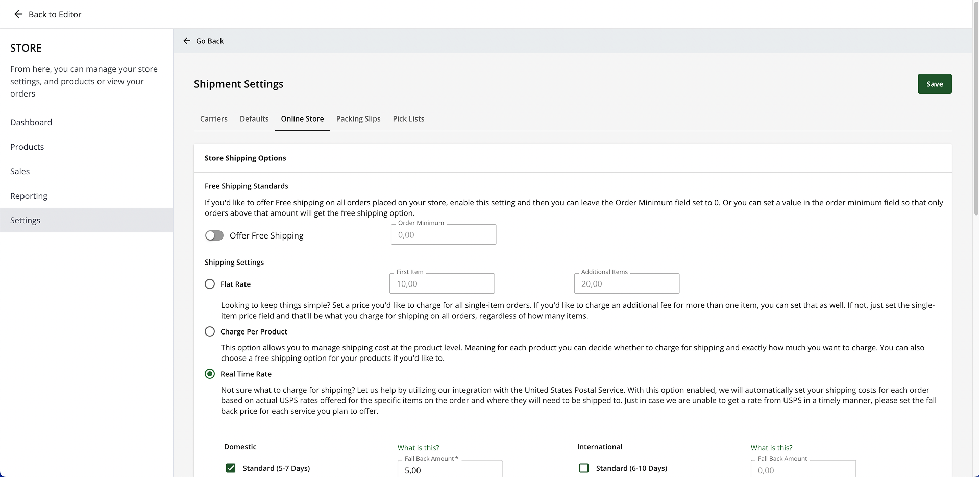
Task: Switch to the Defaults tab
Action: coord(254,118)
